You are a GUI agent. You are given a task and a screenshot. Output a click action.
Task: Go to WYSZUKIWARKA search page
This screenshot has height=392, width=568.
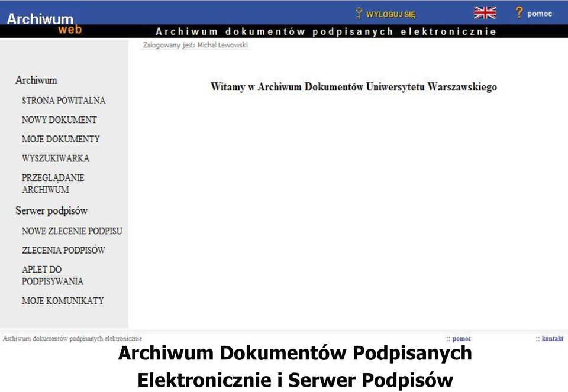point(56,158)
